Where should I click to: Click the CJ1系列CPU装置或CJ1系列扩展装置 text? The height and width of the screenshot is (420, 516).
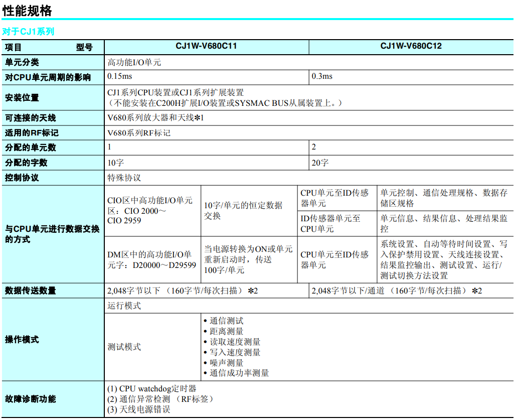click(176, 92)
